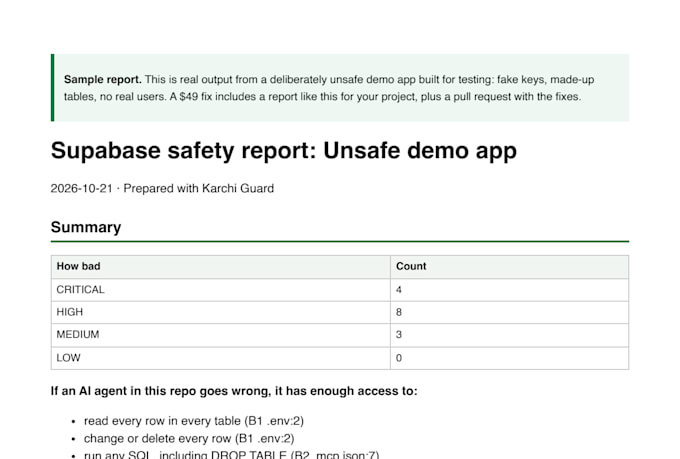Click 'Prepared with Karchi Guard' text
Screen dimensions: 680x459
(x=199, y=188)
